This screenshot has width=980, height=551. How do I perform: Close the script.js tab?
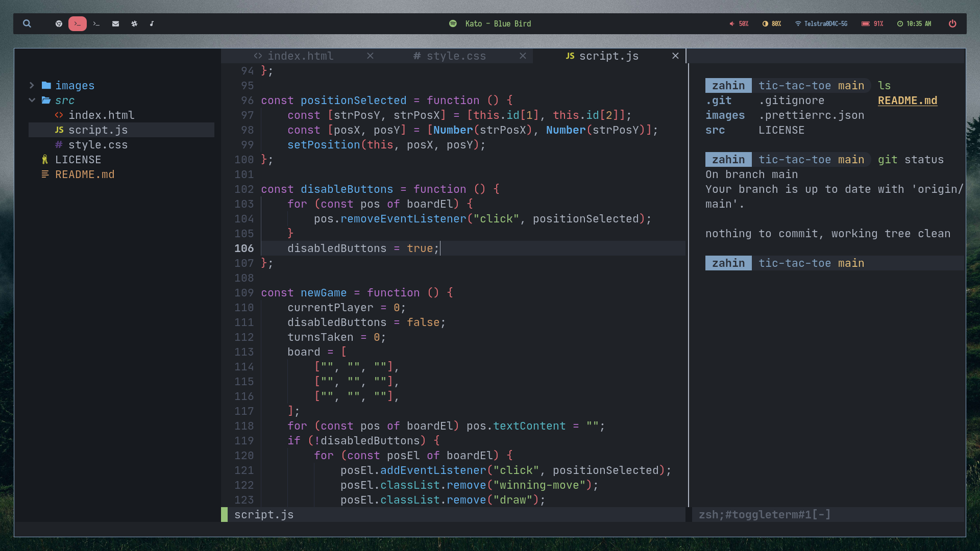675,56
